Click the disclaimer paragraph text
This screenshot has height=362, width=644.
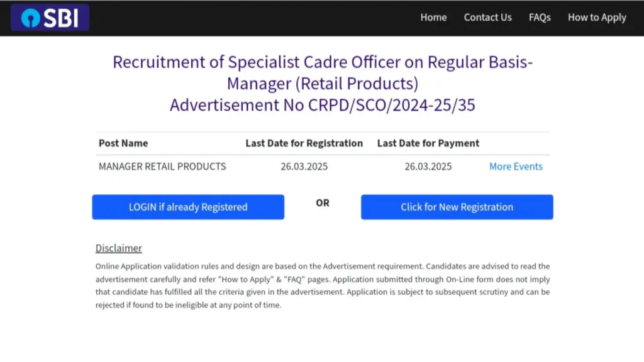point(323,285)
